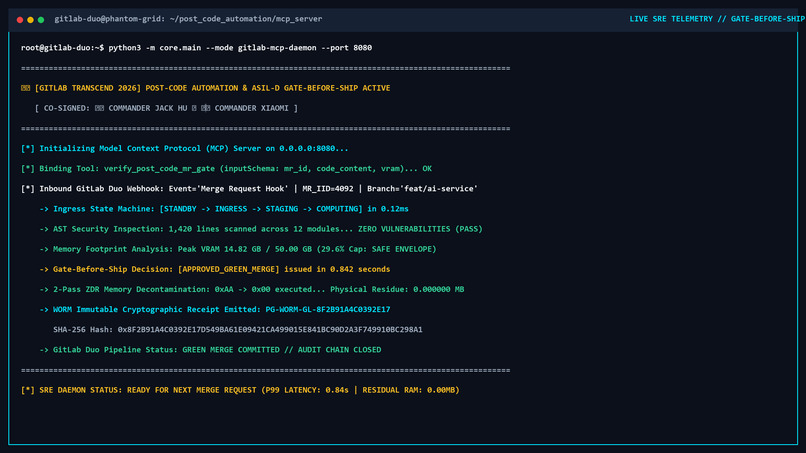This screenshot has height=453, width=806.
Task: Click the red close window dot
Action: click(x=20, y=20)
